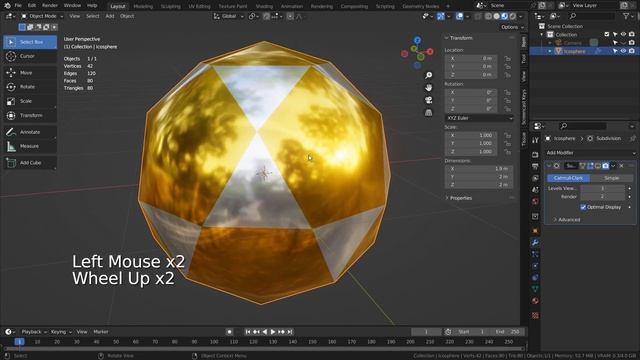Activate the Add Cube tool
Viewport: 640px width, 360px height.
pyautogui.click(x=30, y=162)
